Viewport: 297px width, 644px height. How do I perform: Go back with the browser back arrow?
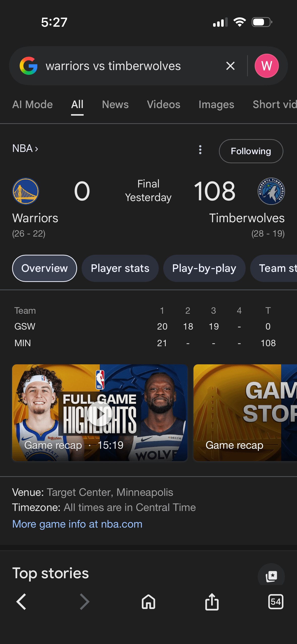point(21,602)
